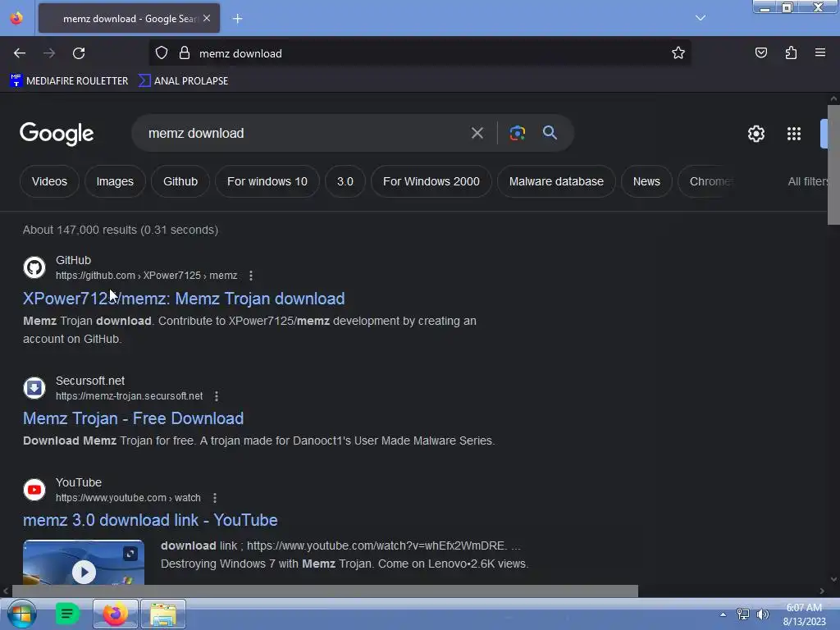Select the For windows 10 chip

[267, 181]
